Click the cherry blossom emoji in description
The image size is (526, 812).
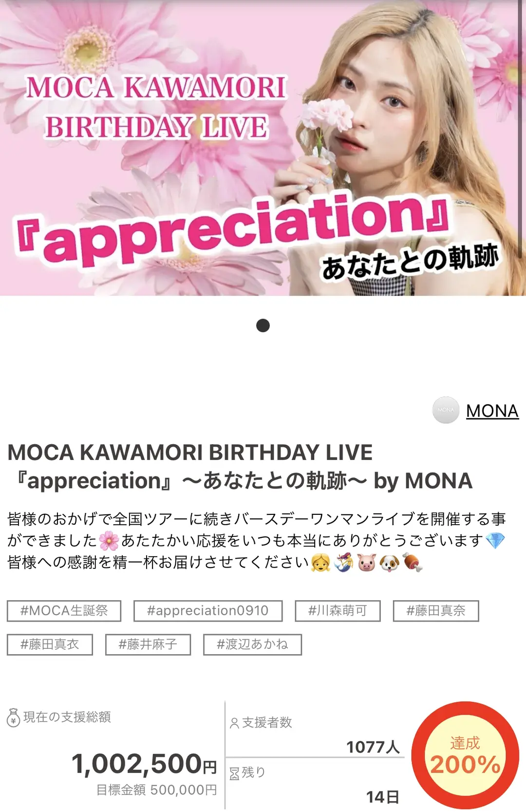[109, 541]
